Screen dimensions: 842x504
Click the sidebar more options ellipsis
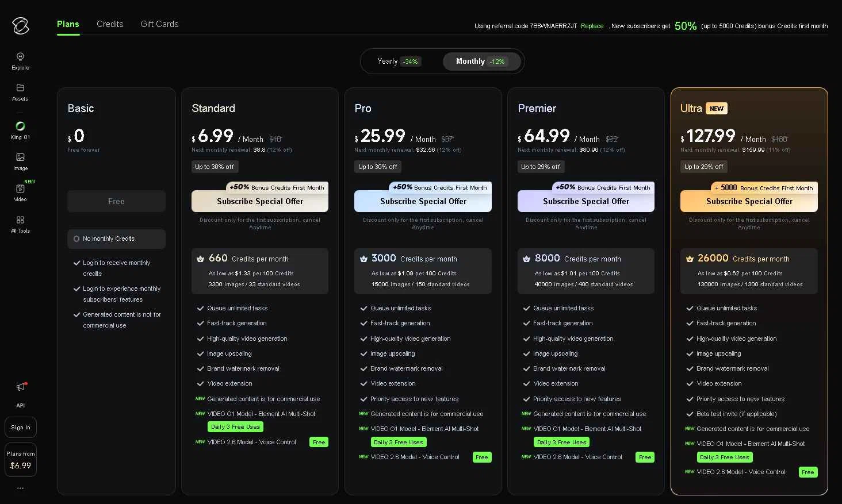21,488
